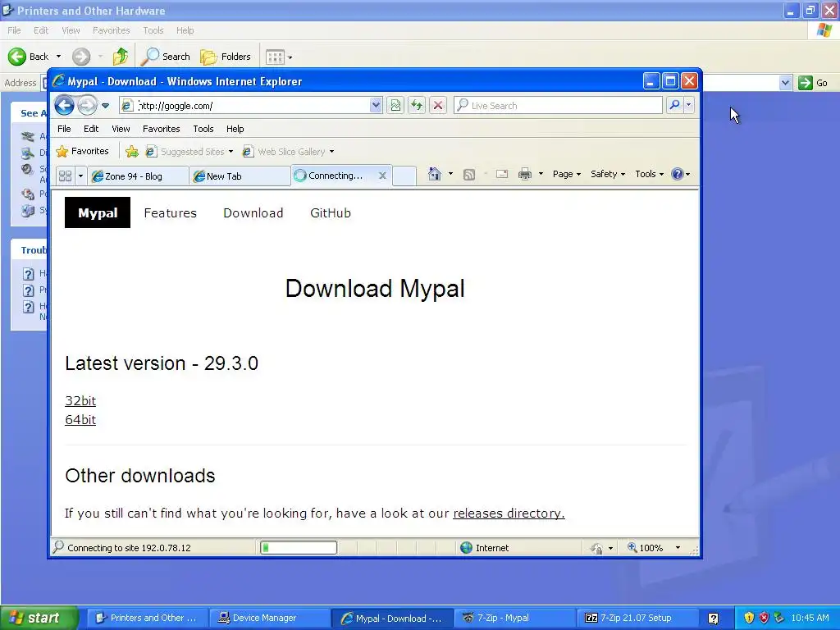Open the Views icon in Printers window
The image size is (840, 630).
tap(276, 57)
